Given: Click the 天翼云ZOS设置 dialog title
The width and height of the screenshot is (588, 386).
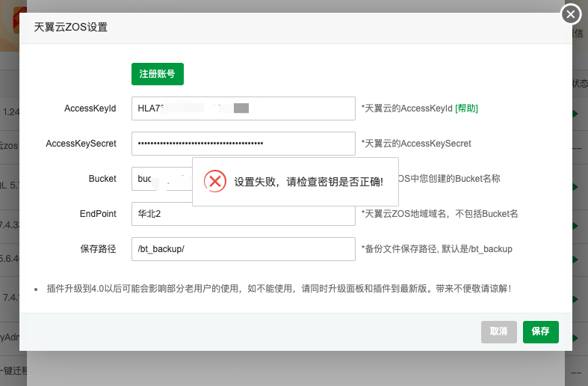Looking at the screenshot, I should pos(71,27).
